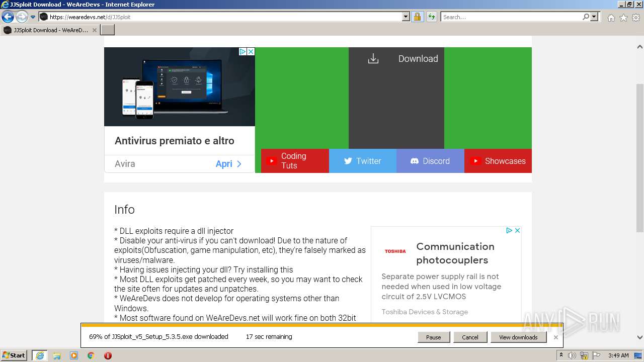Open the Coding Tuts YouTube link
Screen dimensions: 644x362
[295, 161]
